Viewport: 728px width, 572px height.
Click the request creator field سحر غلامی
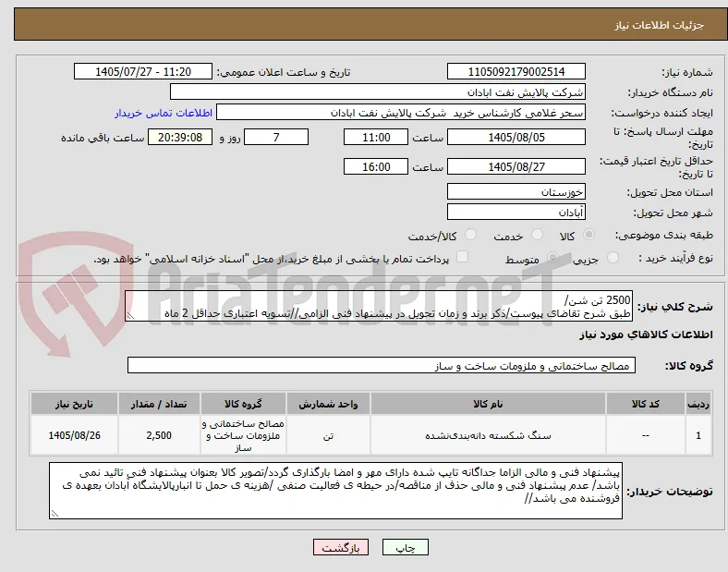tap(401, 113)
